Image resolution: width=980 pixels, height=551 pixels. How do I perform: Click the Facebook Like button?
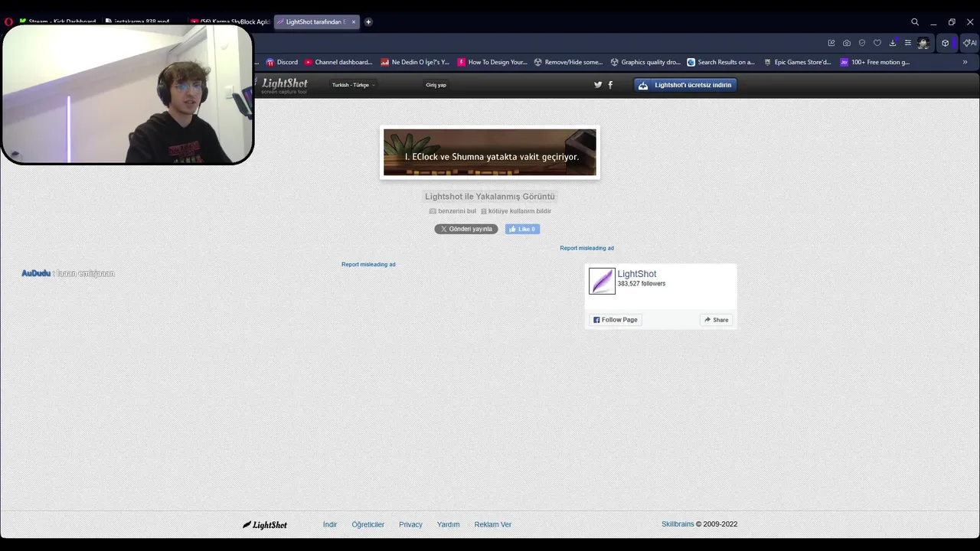(522, 229)
